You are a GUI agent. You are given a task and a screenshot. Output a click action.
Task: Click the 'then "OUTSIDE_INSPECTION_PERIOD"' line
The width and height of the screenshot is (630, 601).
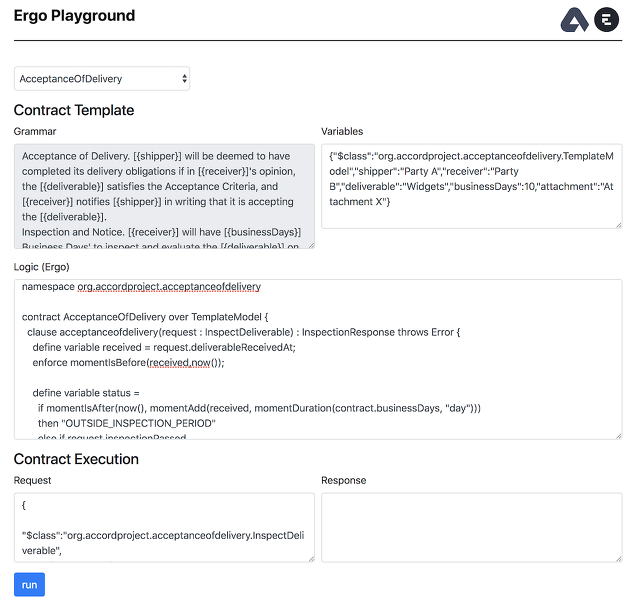coord(127,423)
